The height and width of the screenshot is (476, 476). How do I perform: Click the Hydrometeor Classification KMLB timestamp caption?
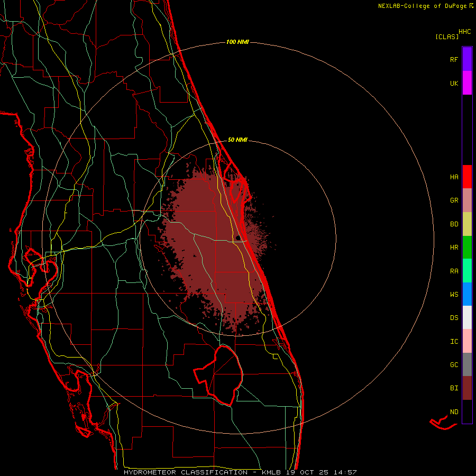(x=240, y=472)
